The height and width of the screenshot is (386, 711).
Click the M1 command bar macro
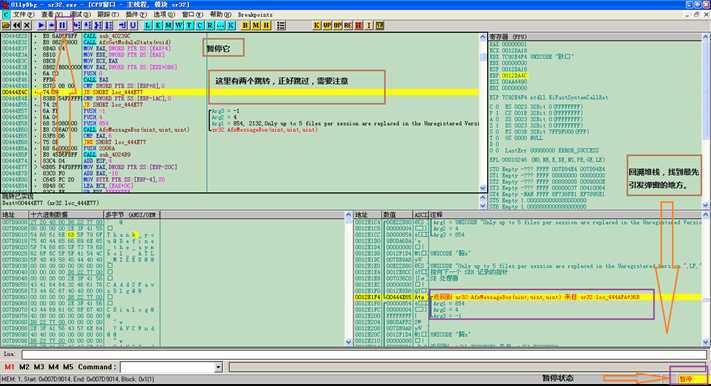pos(9,366)
